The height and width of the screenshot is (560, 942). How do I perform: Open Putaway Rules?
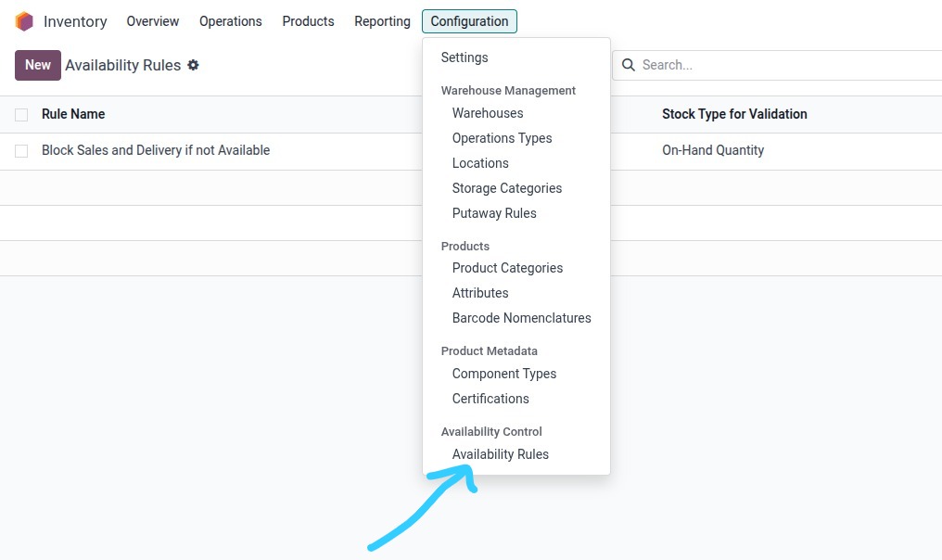[x=494, y=212]
